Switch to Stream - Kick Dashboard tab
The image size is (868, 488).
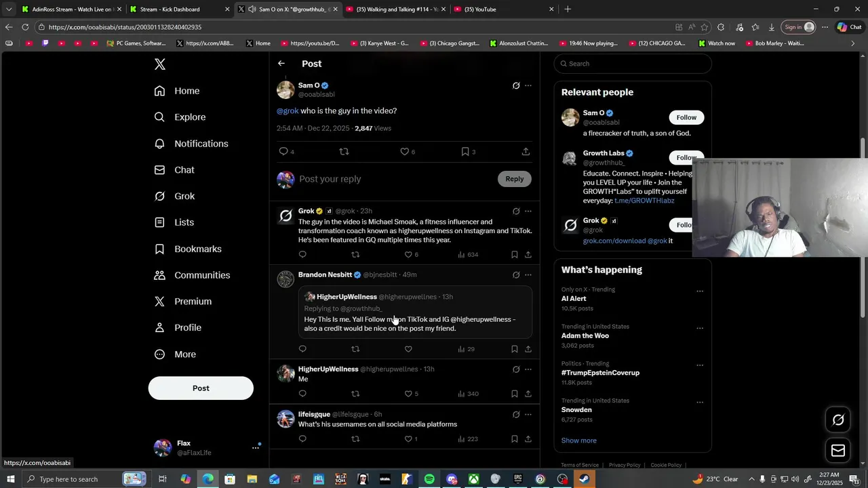coord(179,9)
